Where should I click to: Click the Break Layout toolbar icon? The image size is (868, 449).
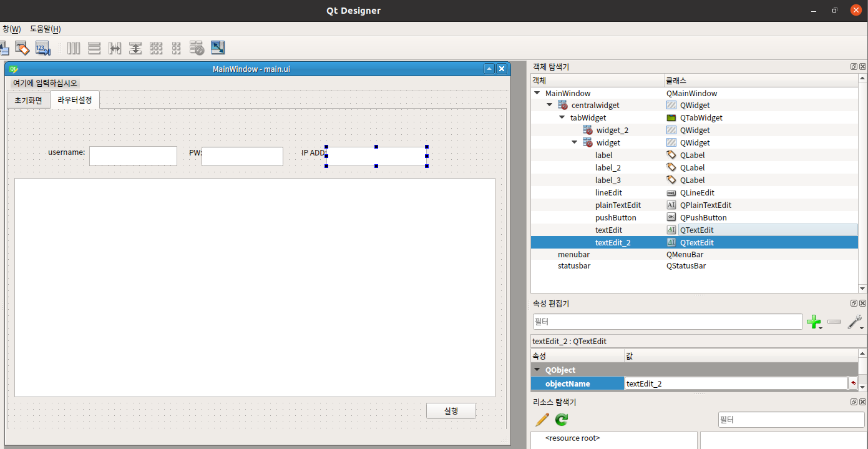pos(197,48)
